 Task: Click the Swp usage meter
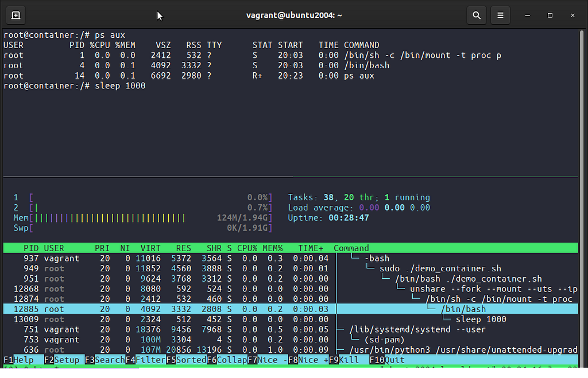pyautogui.click(x=142, y=228)
